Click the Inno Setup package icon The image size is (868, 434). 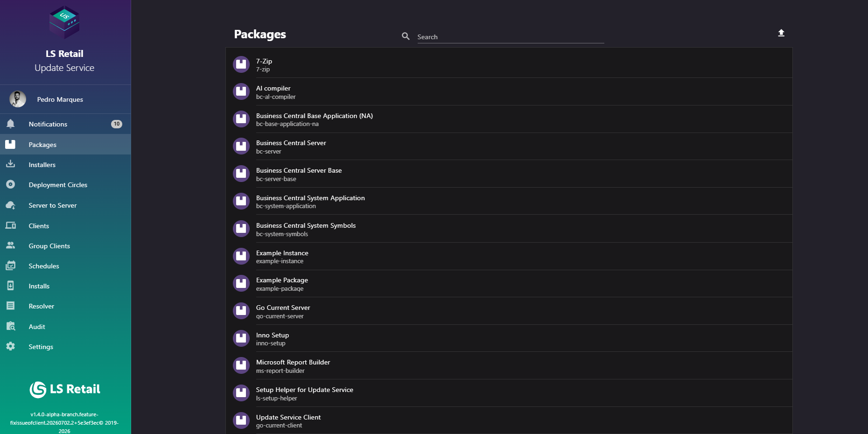(x=241, y=339)
